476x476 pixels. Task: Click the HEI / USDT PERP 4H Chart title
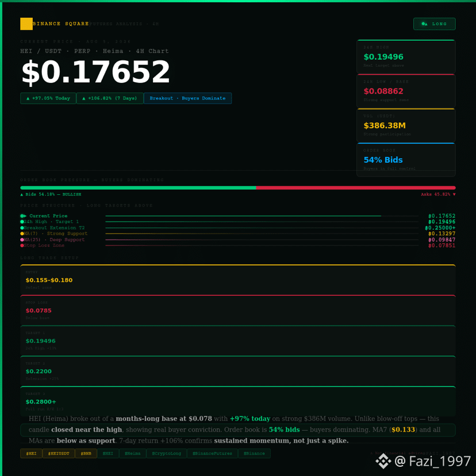click(x=94, y=51)
